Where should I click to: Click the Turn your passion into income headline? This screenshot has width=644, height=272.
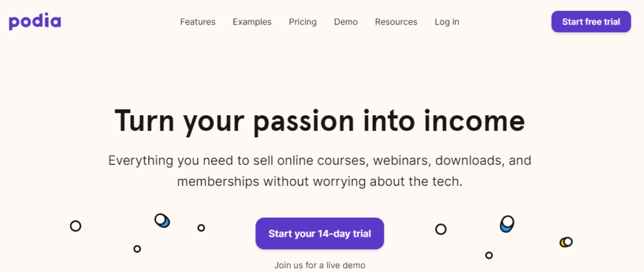(319, 121)
